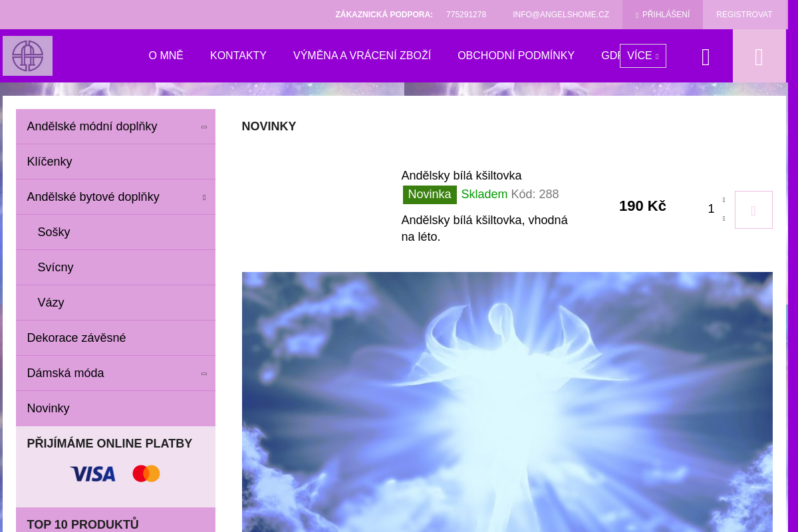The height and width of the screenshot is (532, 798).
Task: Collapse Andělské bytové doplňky category
Action: (204, 198)
